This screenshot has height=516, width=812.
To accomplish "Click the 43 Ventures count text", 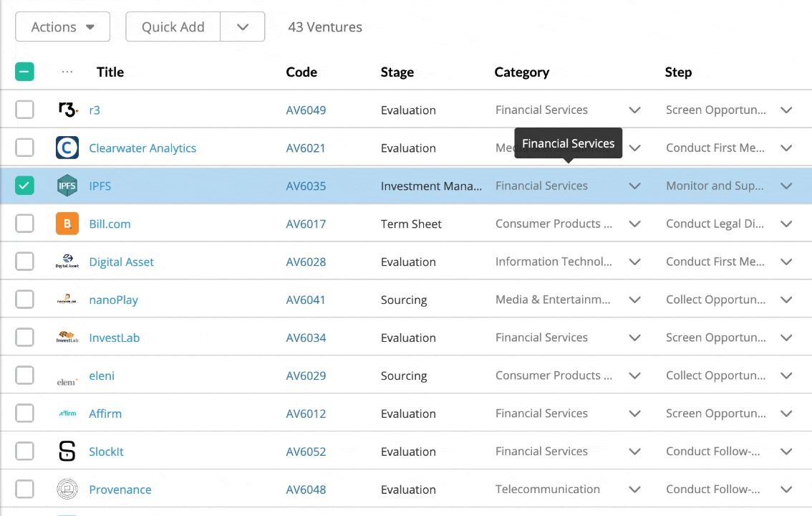I will click(x=325, y=27).
